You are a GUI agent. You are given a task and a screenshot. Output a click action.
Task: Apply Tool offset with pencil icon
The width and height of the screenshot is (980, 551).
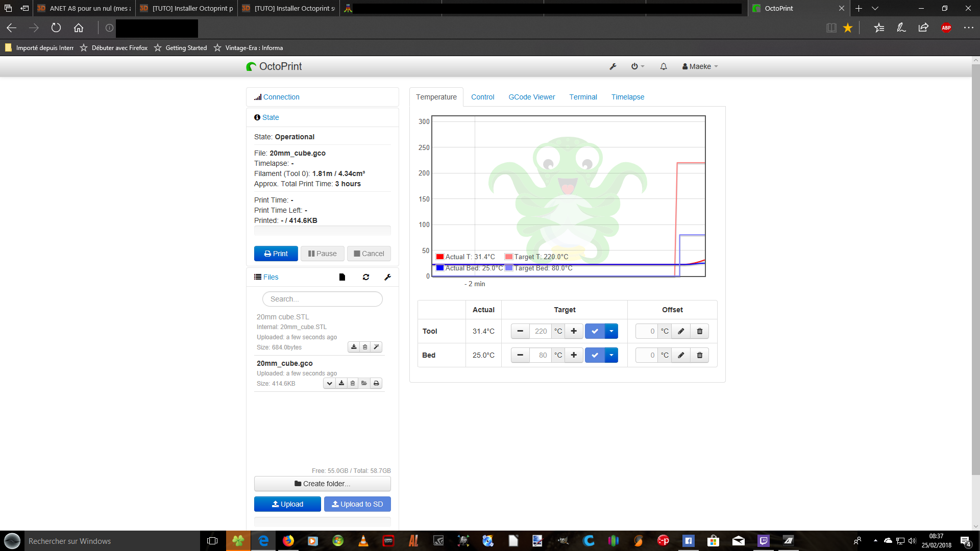click(x=681, y=331)
